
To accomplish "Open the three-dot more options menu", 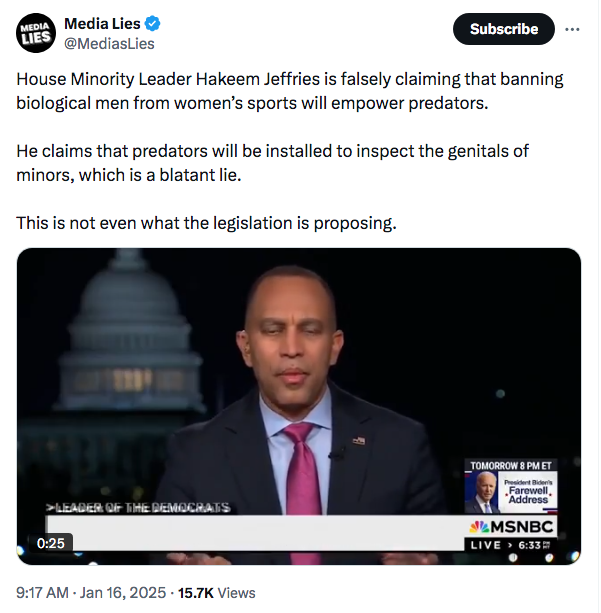I will click(572, 29).
